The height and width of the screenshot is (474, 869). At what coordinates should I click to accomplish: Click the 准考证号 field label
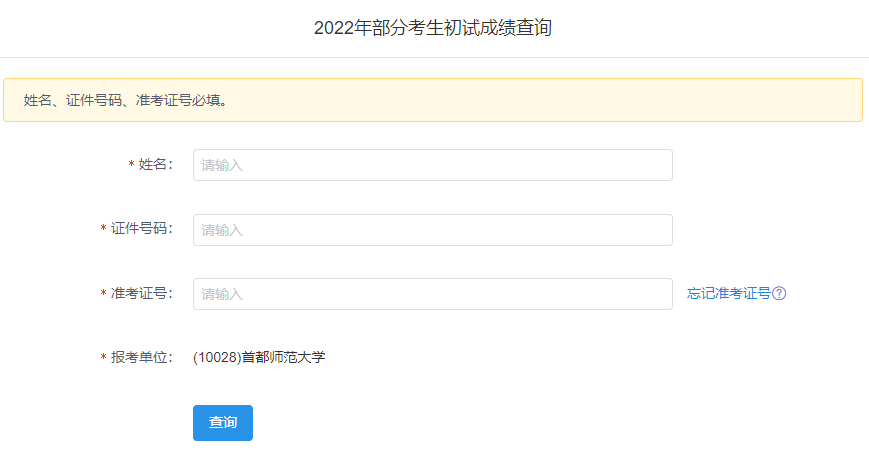(141, 294)
